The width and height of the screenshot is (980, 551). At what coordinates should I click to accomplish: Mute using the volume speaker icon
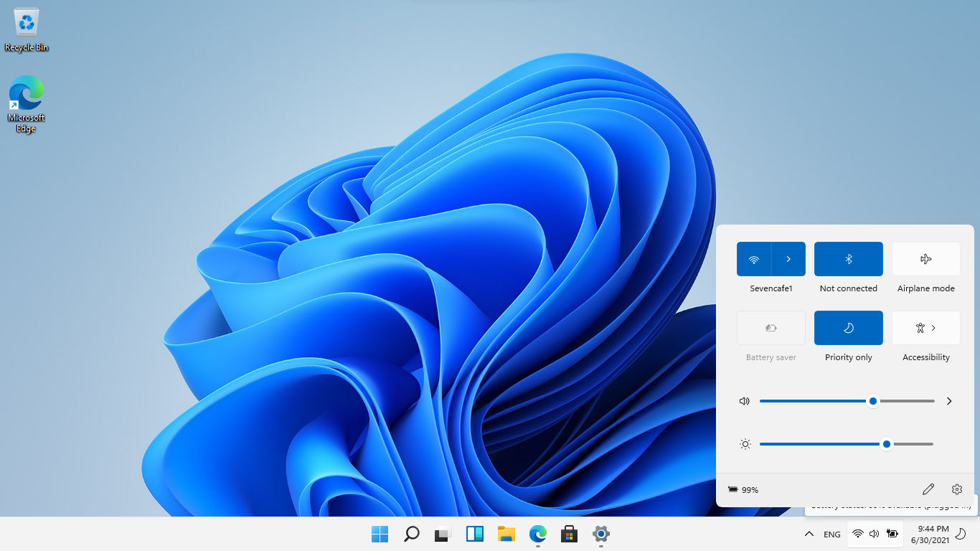point(745,401)
